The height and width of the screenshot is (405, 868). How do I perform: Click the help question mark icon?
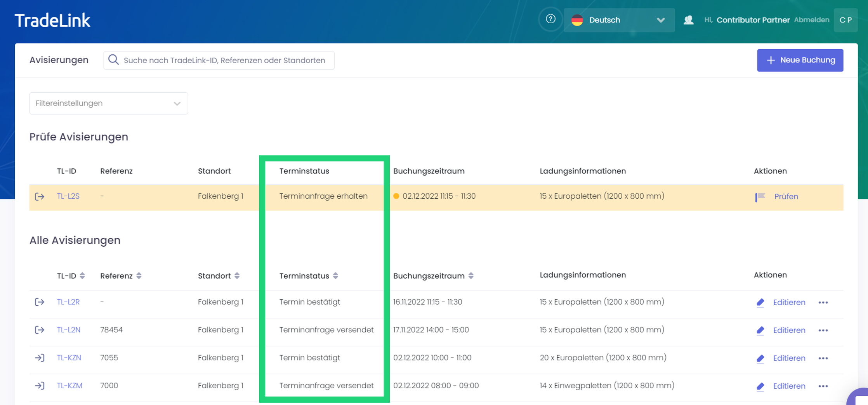pos(550,19)
